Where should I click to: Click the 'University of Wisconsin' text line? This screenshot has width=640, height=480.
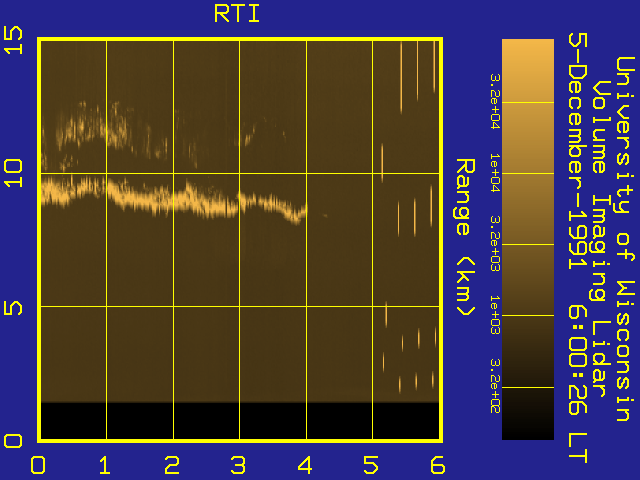(624, 239)
